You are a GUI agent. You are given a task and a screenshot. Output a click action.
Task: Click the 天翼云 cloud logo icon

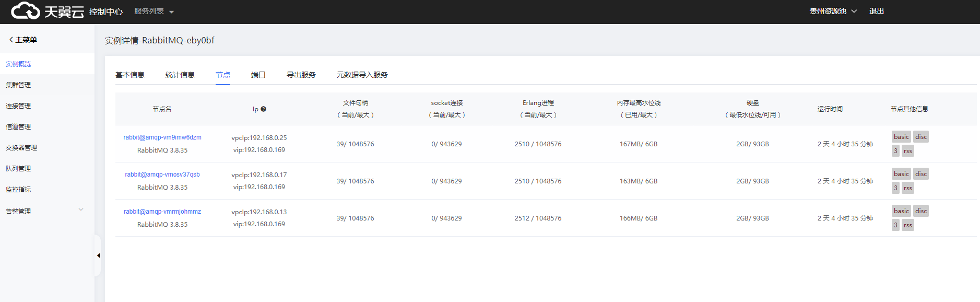(x=25, y=11)
